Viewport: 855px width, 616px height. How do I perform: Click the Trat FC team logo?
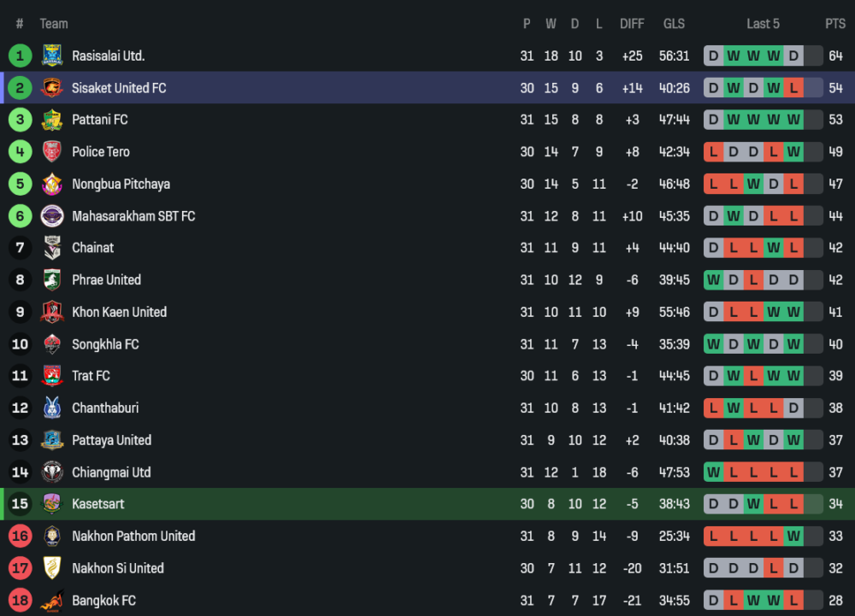(x=52, y=377)
